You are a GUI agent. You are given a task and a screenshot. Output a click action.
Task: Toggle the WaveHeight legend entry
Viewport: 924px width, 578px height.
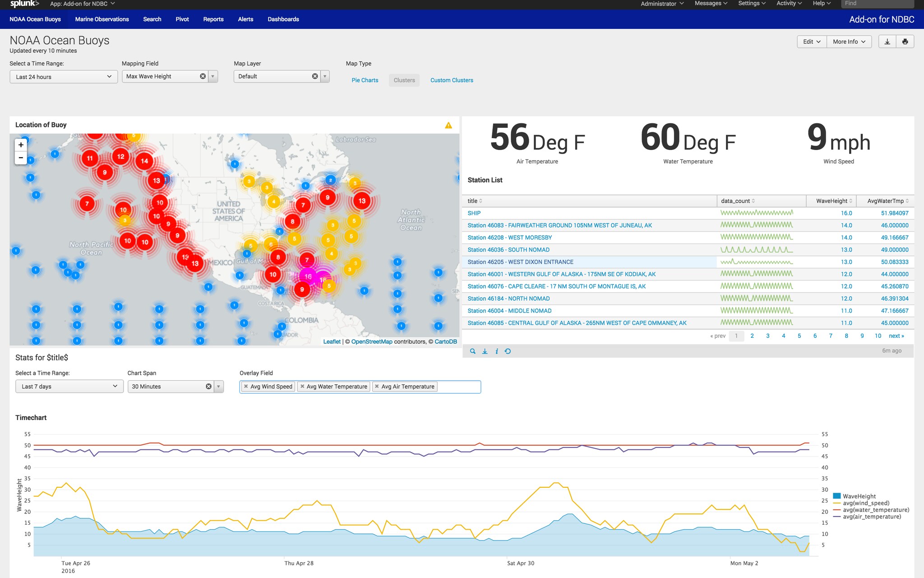[x=855, y=496]
